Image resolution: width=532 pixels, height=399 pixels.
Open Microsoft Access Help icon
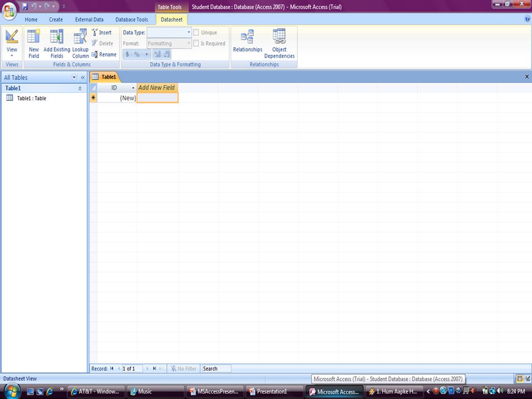coord(527,19)
